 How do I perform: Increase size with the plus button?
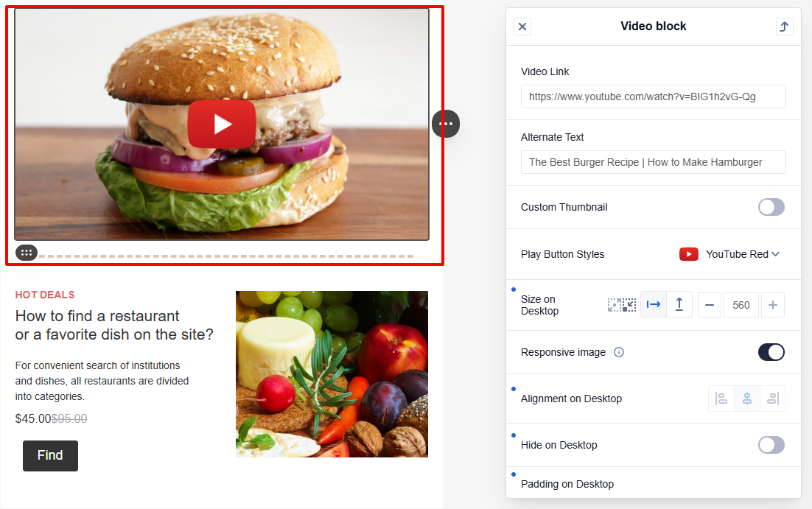coord(773,305)
